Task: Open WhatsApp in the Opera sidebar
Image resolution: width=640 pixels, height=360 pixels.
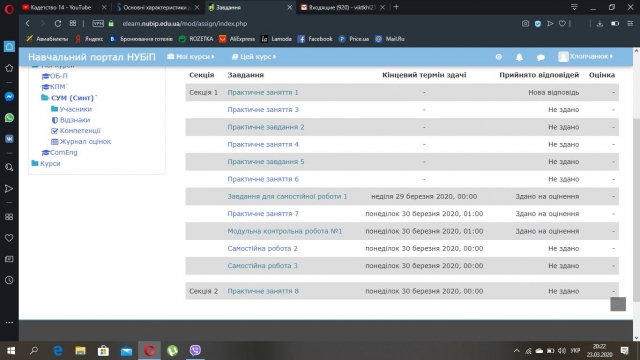Action: pos(9,118)
